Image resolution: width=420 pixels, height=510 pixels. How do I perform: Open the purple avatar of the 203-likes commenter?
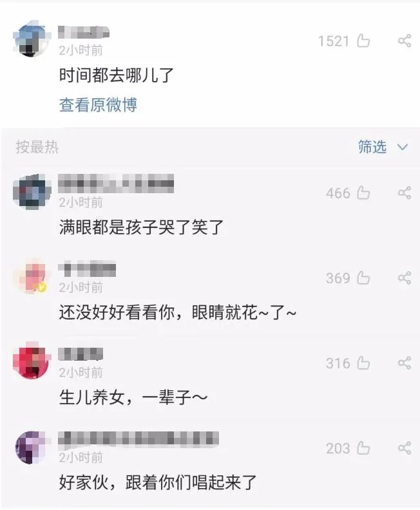coord(32,447)
